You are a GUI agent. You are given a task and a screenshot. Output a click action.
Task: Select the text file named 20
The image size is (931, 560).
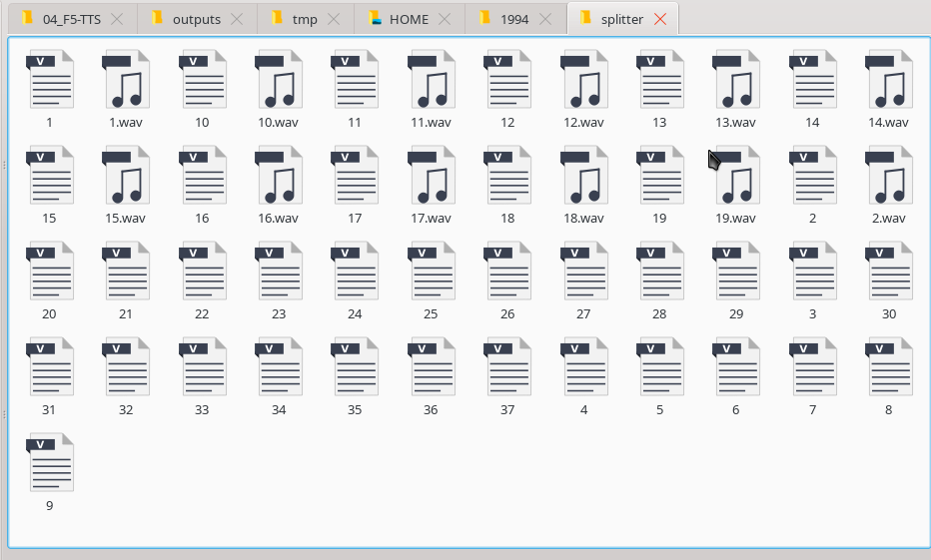coord(50,272)
